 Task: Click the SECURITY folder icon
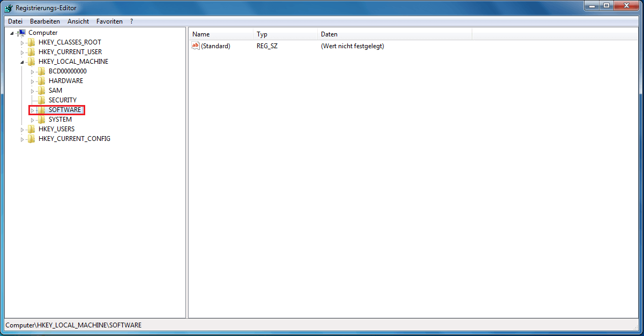coord(42,100)
